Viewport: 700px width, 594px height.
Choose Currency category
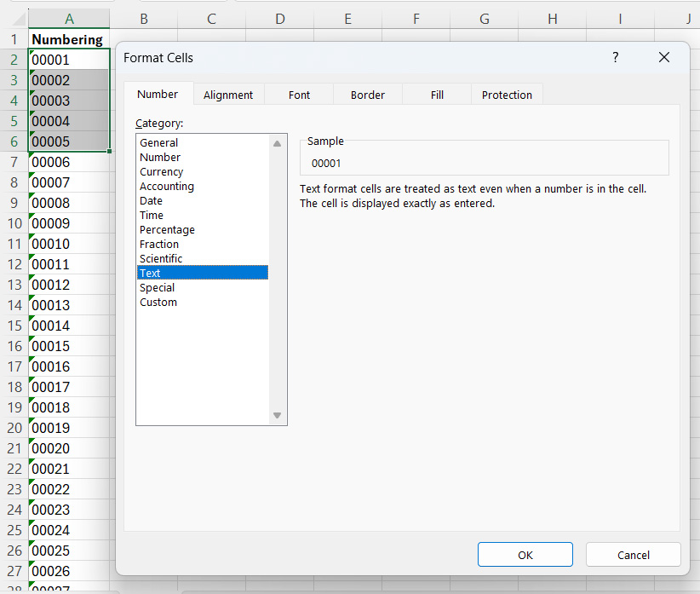point(203,171)
